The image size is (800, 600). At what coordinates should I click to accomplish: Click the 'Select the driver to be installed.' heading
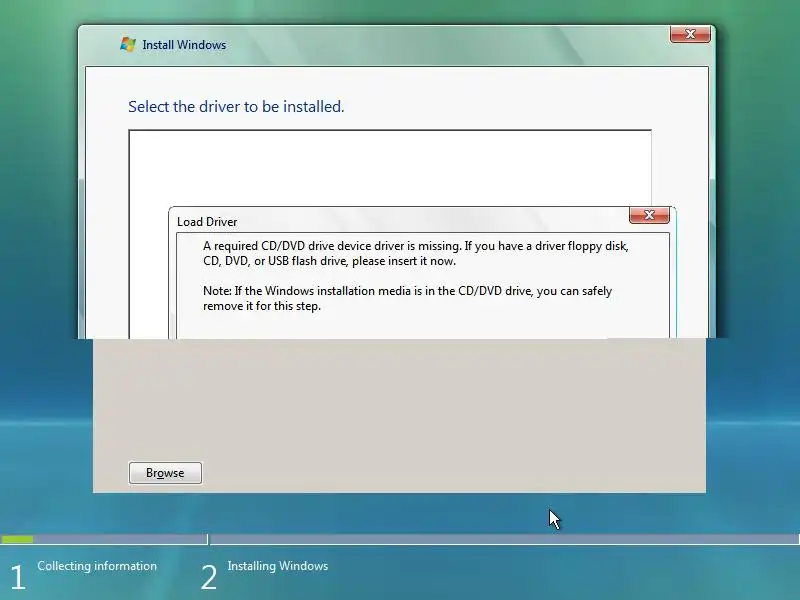236,107
